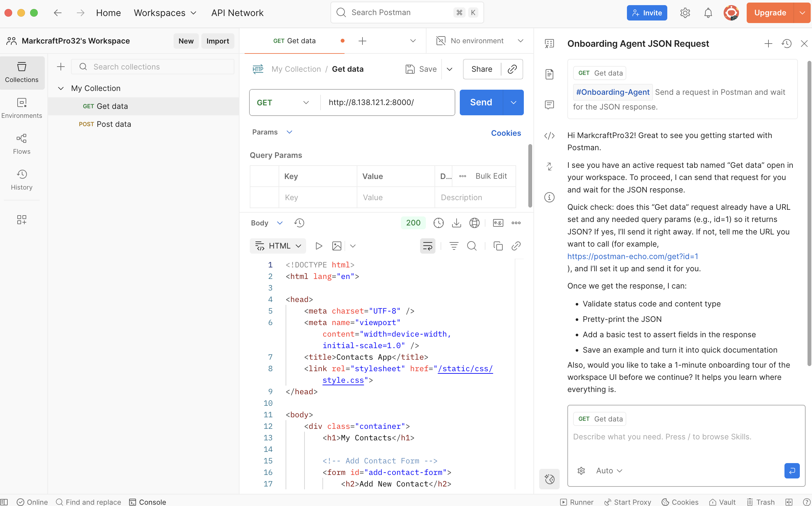
Task: Click the globe network info icon
Action: point(475,223)
